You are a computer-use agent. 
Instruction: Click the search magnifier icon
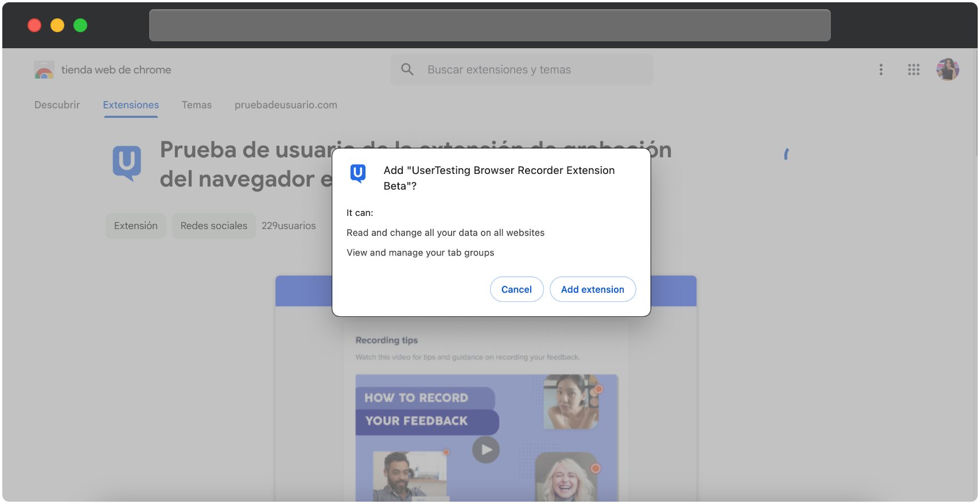(407, 69)
